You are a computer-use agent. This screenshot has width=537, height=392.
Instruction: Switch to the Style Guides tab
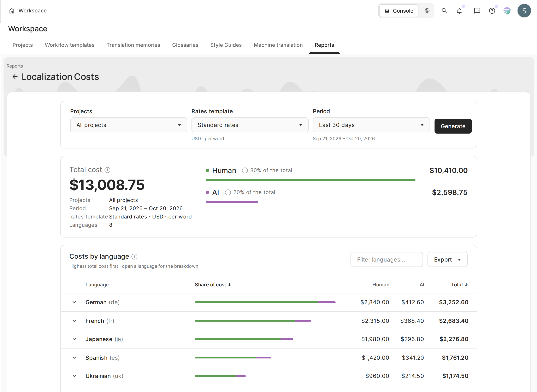coord(226,45)
